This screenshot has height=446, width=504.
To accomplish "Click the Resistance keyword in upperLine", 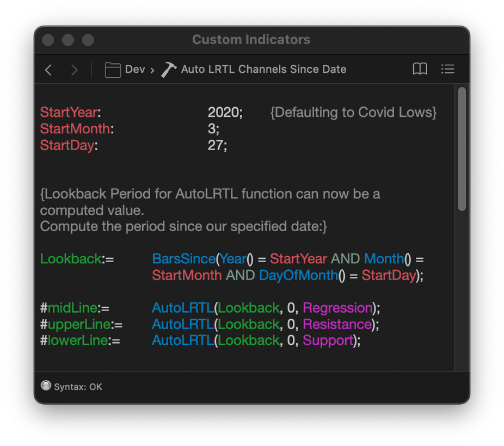I will (x=337, y=324).
